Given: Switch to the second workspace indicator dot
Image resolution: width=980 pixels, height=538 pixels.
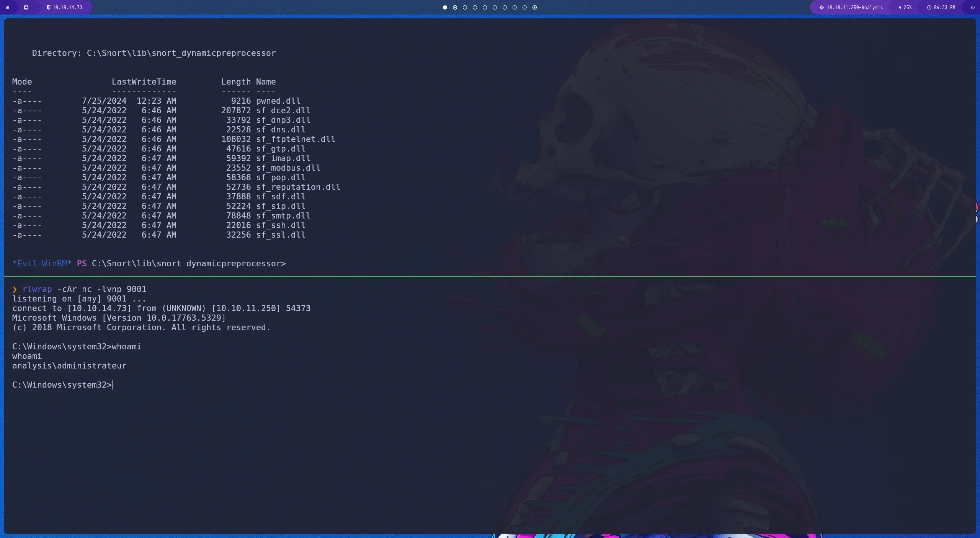Looking at the screenshot, I should tap(455, 7).
